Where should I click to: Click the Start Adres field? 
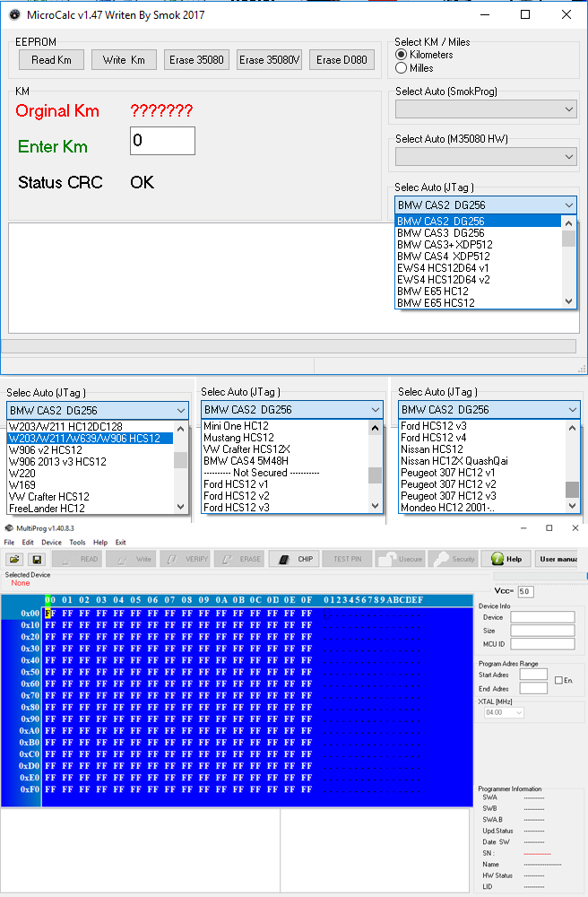click(x=533, y=675)
